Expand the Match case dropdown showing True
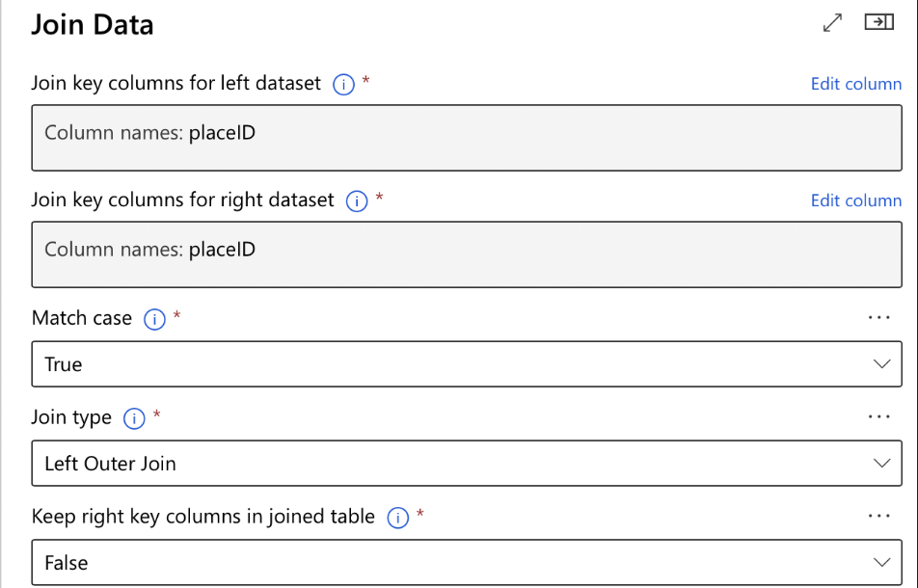 pyautogui.click(x=466, y=364)
